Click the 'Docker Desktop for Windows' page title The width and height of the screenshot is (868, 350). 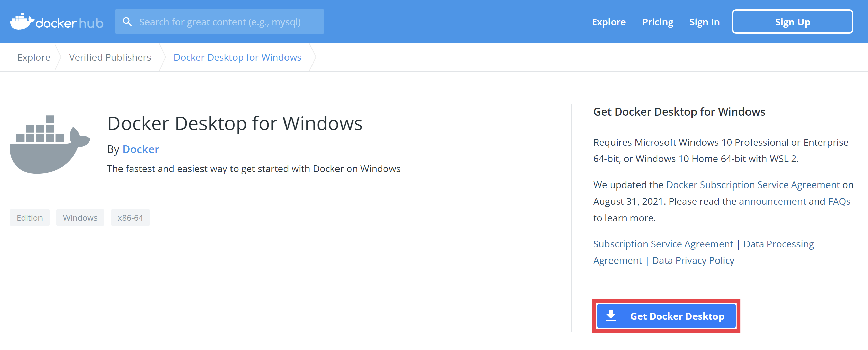(x=235, y=123)
